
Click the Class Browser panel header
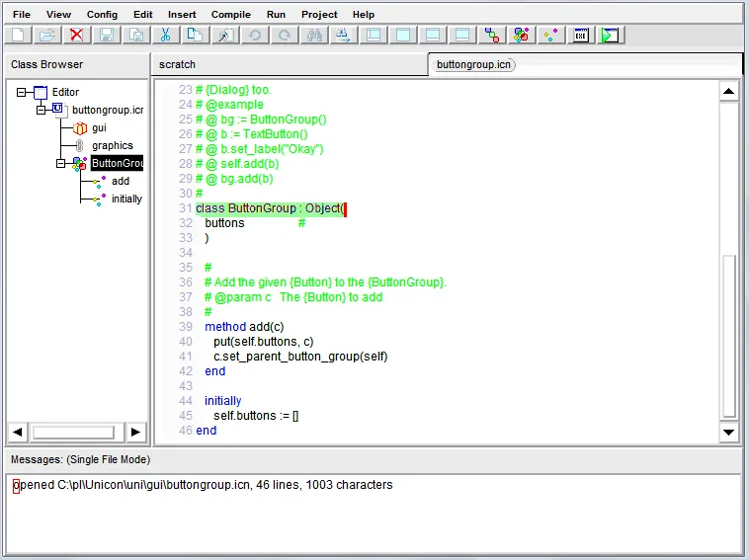[x=76, y=64]
